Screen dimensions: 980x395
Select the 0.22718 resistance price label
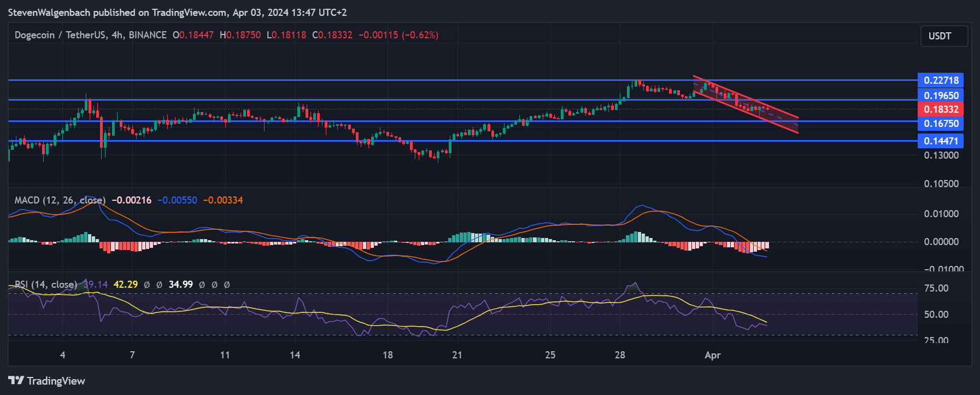pos(941,80)
